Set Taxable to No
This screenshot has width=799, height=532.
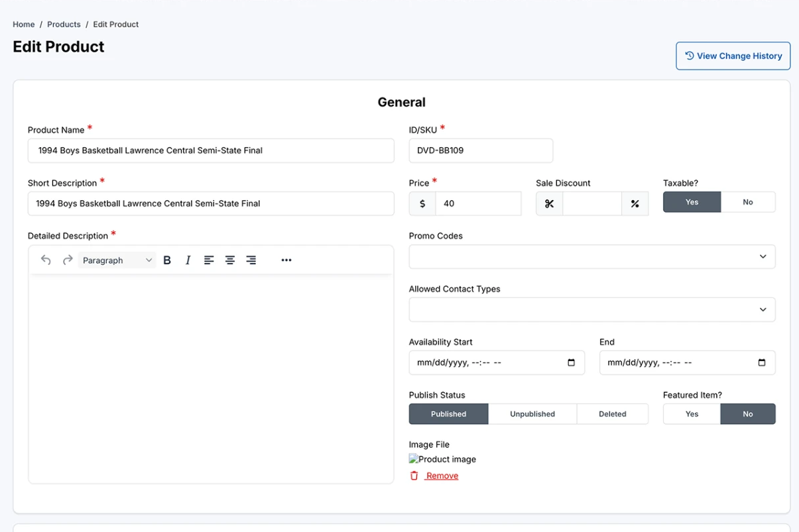(x=748, y=202)
